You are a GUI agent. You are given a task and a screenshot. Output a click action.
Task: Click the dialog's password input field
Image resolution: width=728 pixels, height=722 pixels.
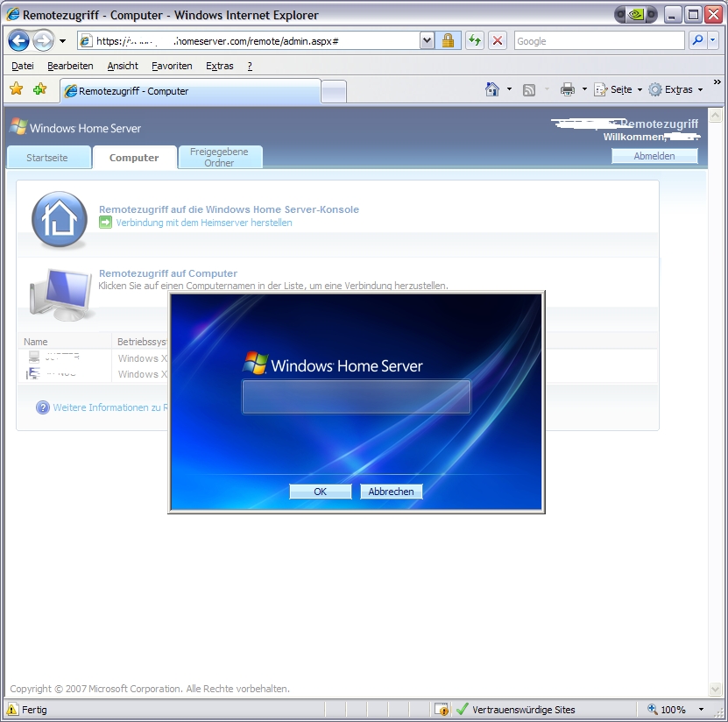click(x=356, y=397)
